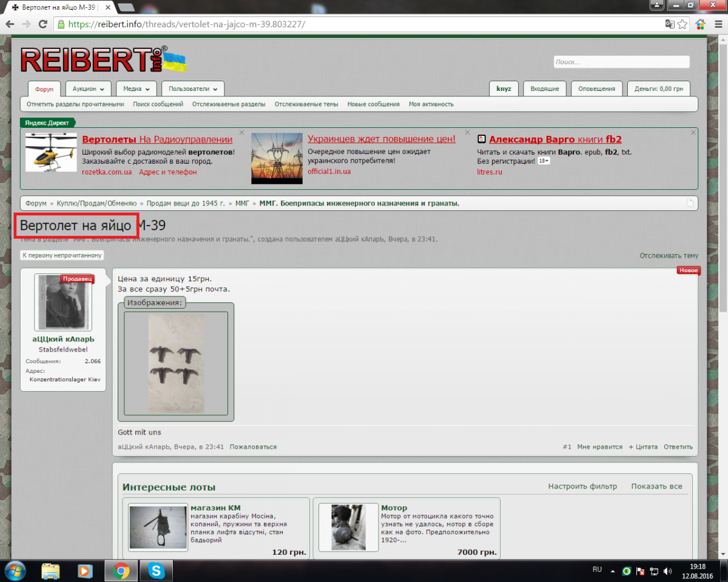This screenshot has width=728, height=582.
Task: Click Отметить разделы прочитанными
Action: point(75,104)
